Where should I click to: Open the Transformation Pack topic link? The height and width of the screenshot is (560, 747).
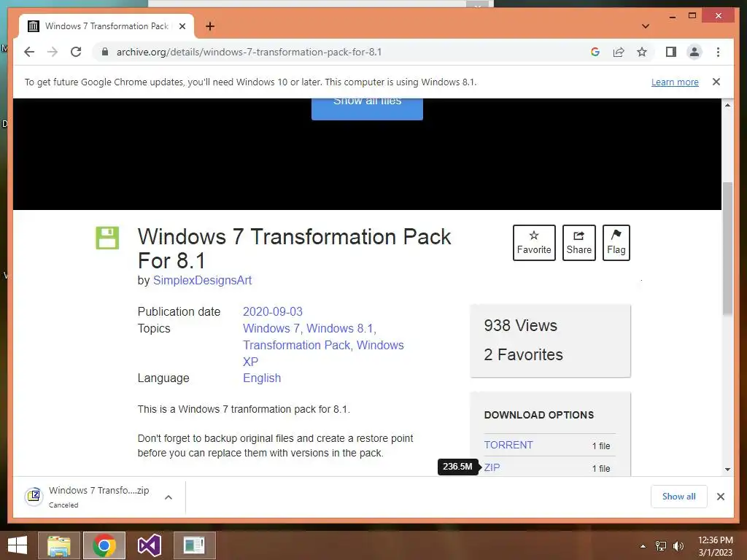[x=296, y=345]
